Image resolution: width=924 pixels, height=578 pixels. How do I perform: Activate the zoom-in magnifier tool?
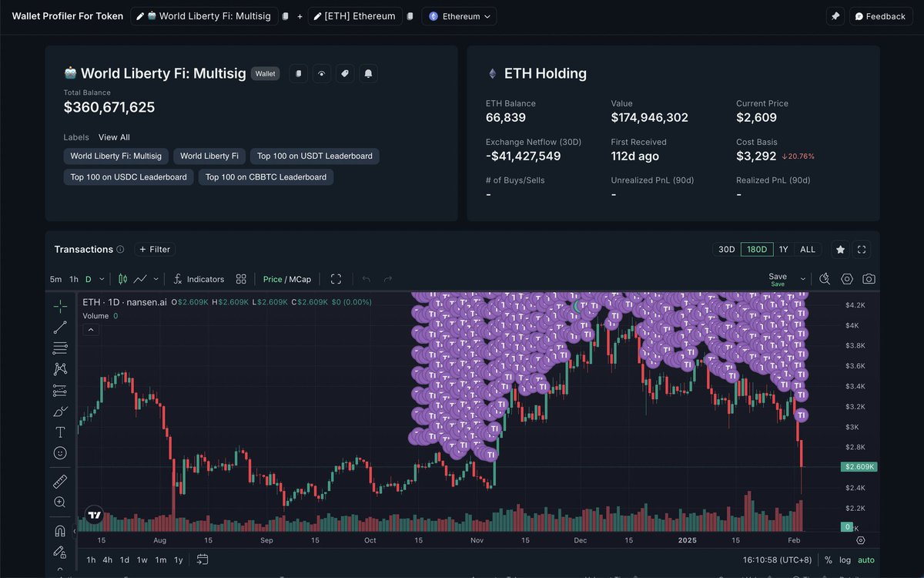click(60, 502)
